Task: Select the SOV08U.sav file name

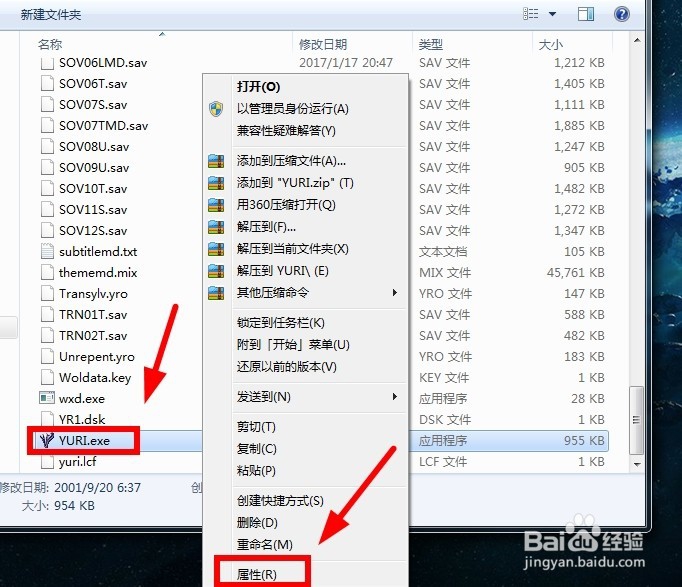Action: [94, 147]
